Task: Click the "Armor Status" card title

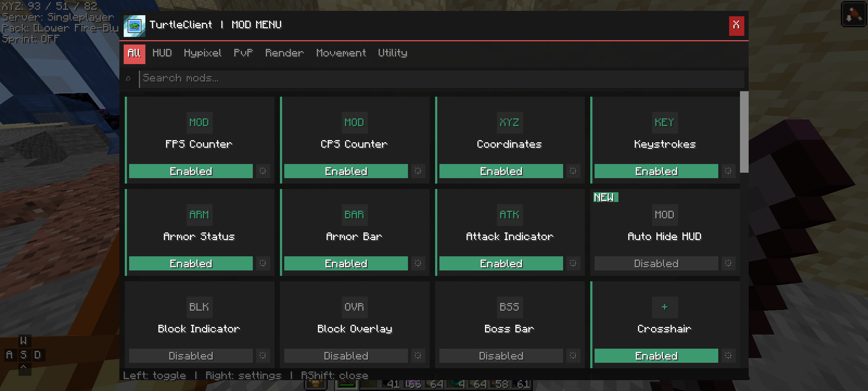Action: tap(199, 237)
